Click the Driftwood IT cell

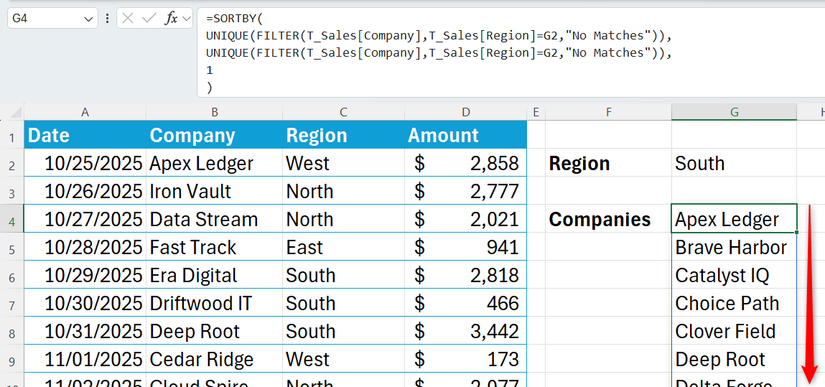pyautogui.click(x=214, y=303)
